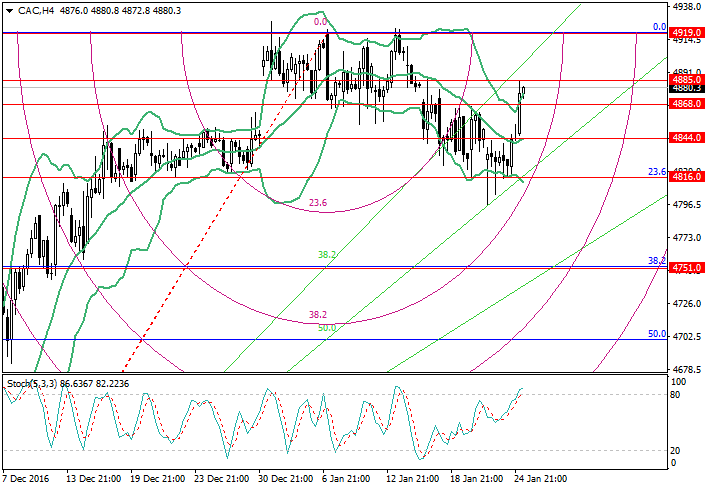Click the 4816.0 red price label
This screenshot has width=707, height=490.
(x=687, y=177)
